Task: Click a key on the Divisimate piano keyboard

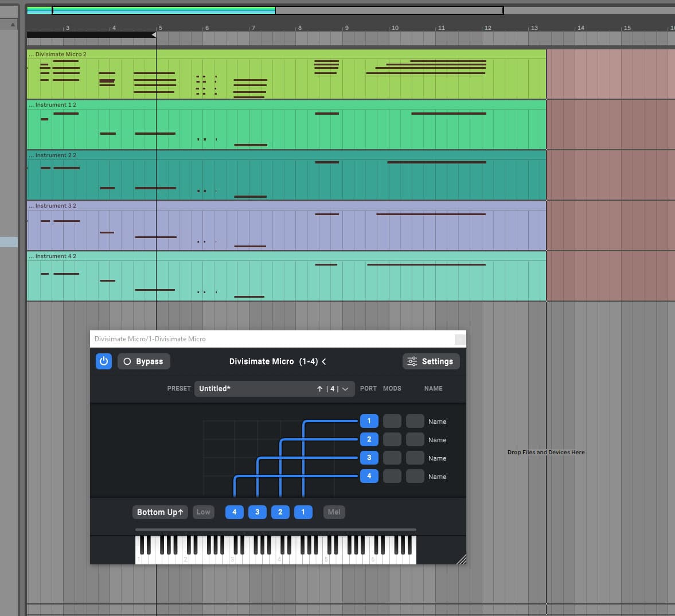Action: click(x=275, y=549)
